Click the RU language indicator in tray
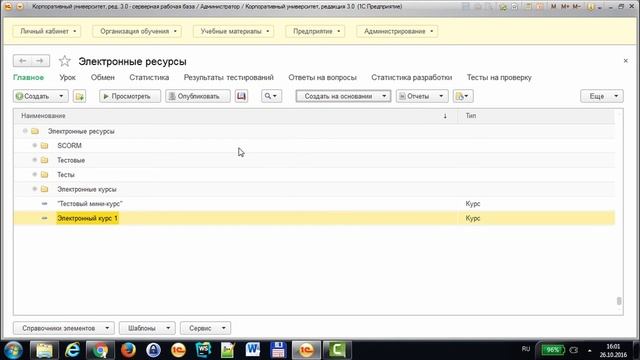Viewport: 640px width, 360px height. click(x=526, y=349)
